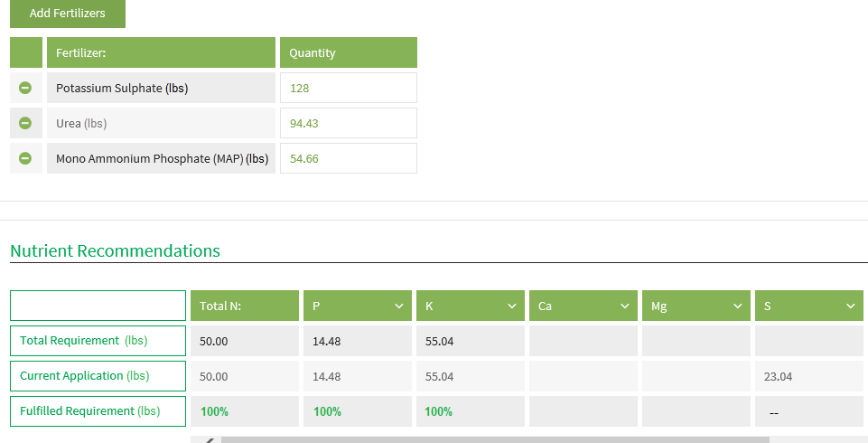Click the 100% fulfilled value under Total N
868x443 pixels.
click(x=214, y=411)
